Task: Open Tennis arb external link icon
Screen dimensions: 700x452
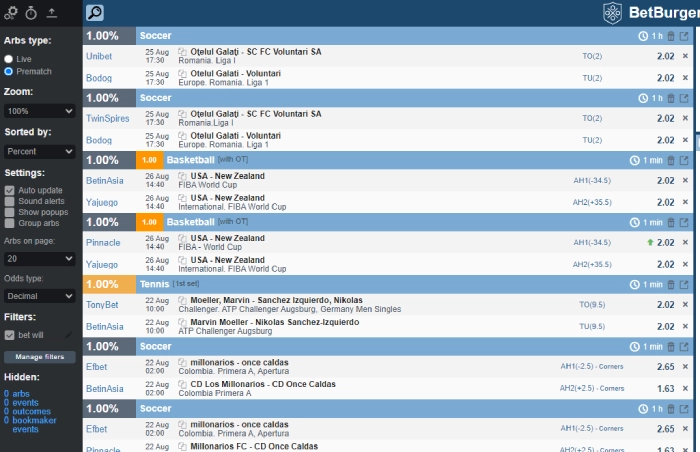Action: coord(684,285)
